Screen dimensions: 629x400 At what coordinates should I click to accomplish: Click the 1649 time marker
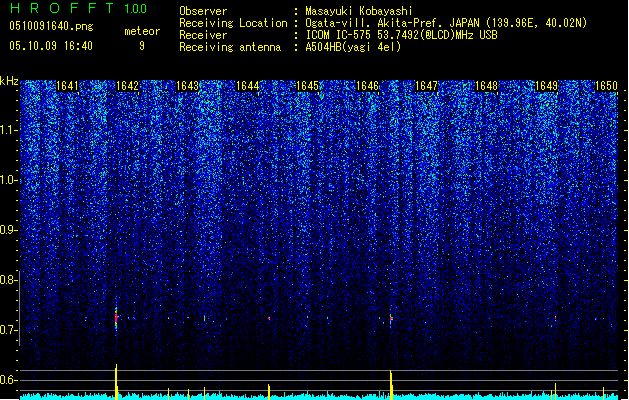click(546, 86)
